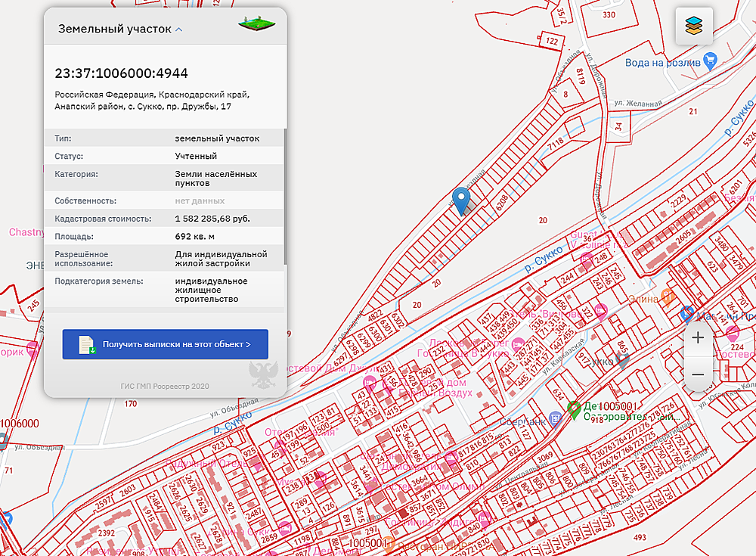The height and width of the screenshot is (556, 756).
Task: Click the green location pin marker
Action: [573, 409]
